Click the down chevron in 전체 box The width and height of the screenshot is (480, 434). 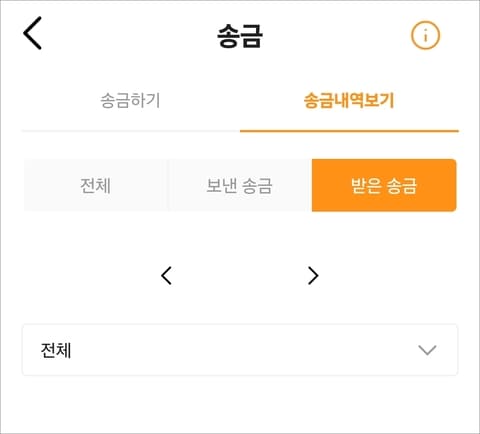click(x=427, y=350)
